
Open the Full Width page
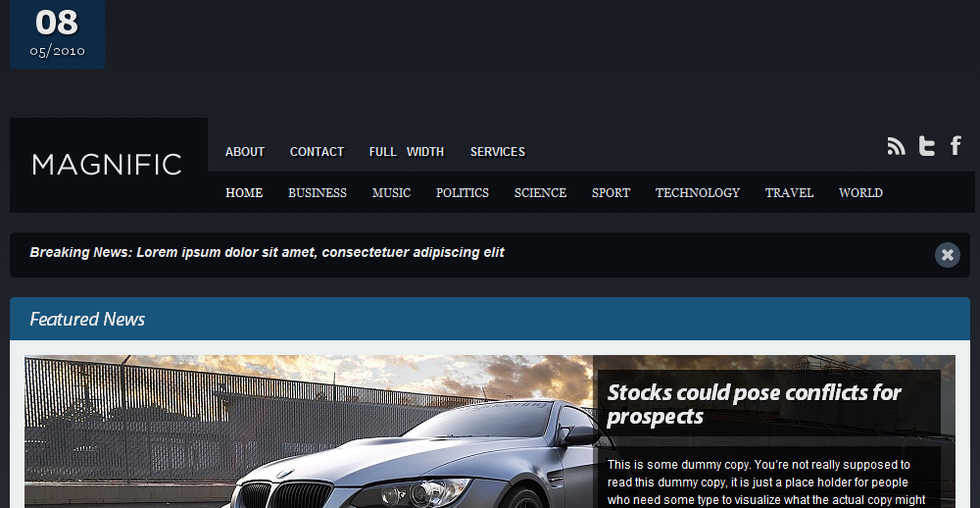407,152
